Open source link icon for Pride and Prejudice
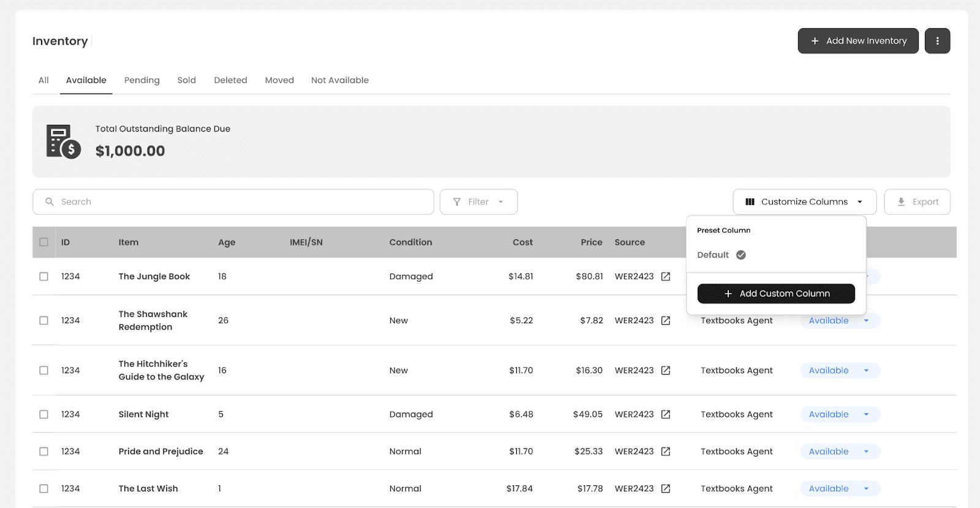This screenshot has height=508, width=980. click(666, 452)
